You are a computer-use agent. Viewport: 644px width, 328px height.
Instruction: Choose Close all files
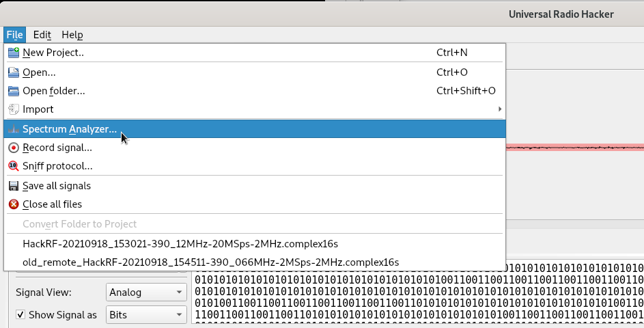point(255,204)
